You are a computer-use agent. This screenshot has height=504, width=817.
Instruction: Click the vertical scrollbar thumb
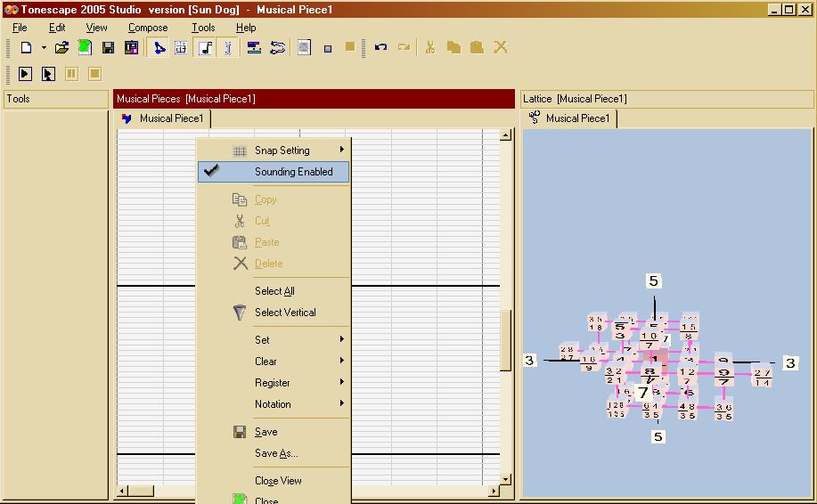[x=505, y=340]
